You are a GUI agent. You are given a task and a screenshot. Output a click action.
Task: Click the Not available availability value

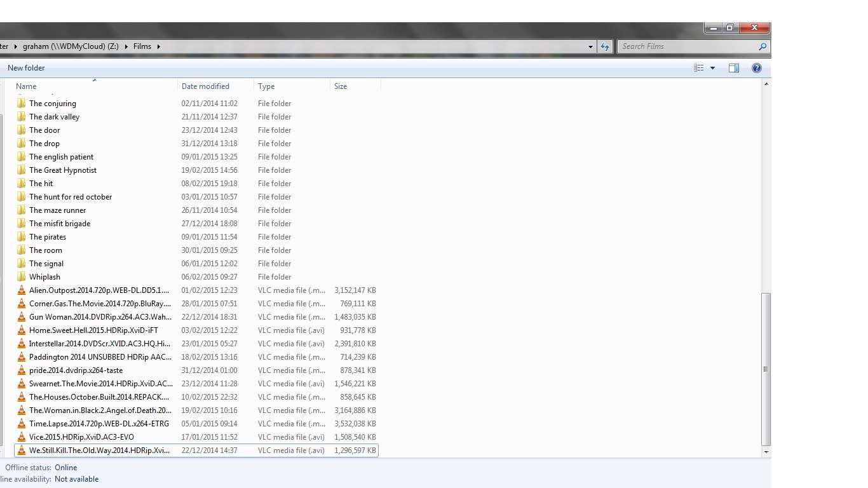coord(76,479)
